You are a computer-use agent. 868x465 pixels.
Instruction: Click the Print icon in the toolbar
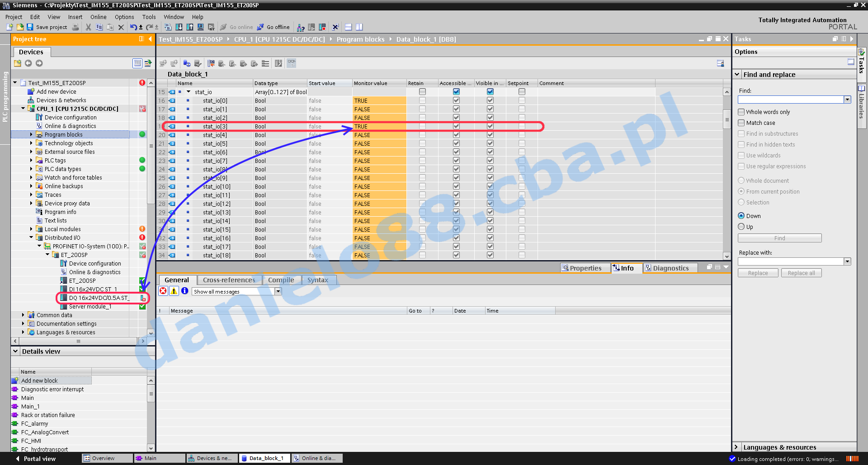coord(75,27)
